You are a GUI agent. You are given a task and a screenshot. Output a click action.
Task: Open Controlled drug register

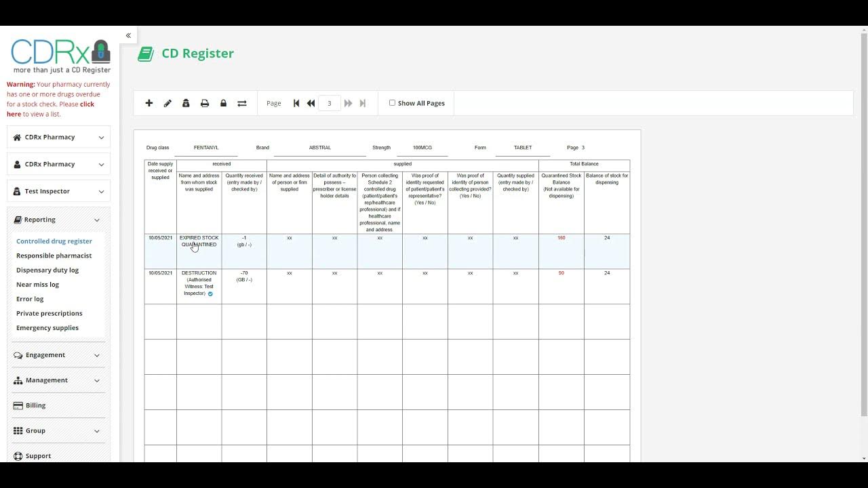pos(54,241)
